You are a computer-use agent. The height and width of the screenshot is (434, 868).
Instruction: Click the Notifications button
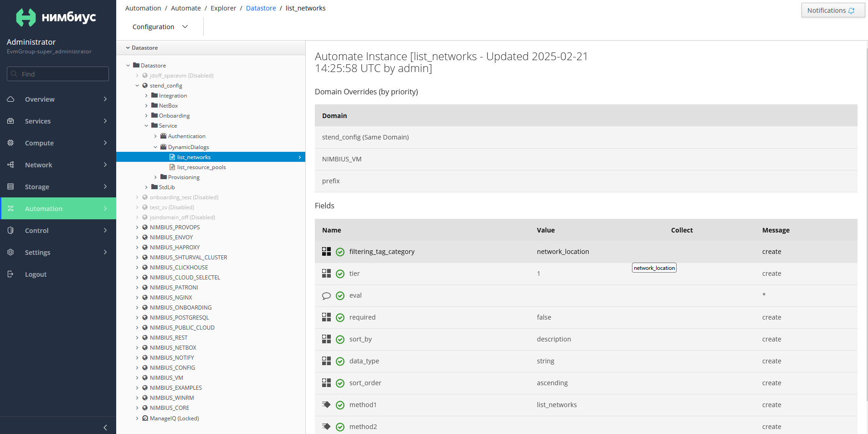[833, 10]
